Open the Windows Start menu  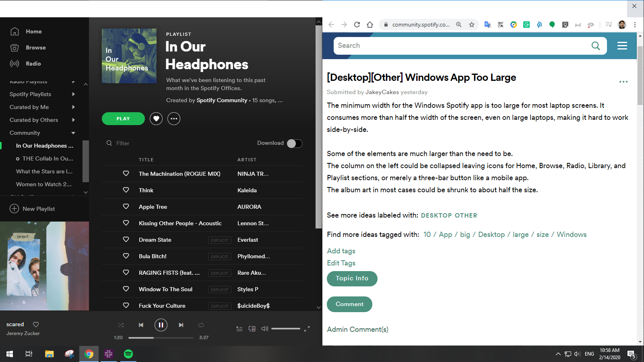click(x=10, y=354)
